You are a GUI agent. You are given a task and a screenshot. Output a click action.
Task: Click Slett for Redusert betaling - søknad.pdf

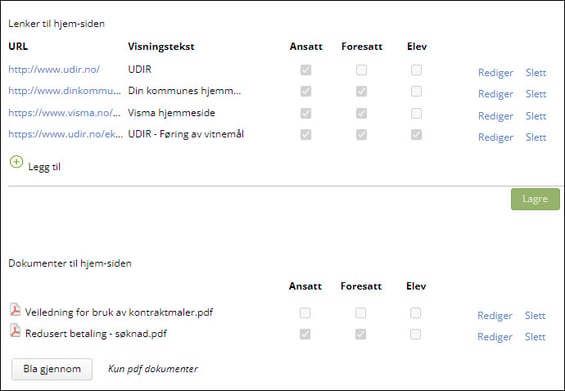point(535,337)
